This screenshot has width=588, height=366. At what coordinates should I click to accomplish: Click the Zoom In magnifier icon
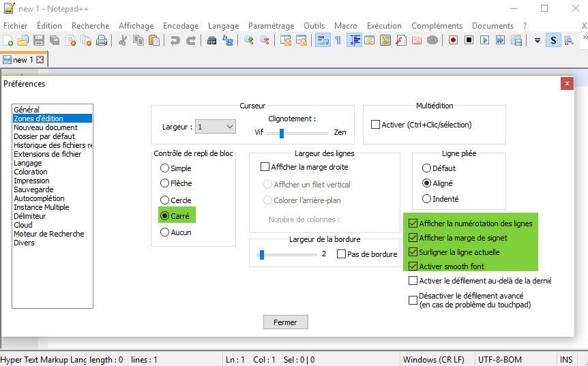tap(248, 40)
